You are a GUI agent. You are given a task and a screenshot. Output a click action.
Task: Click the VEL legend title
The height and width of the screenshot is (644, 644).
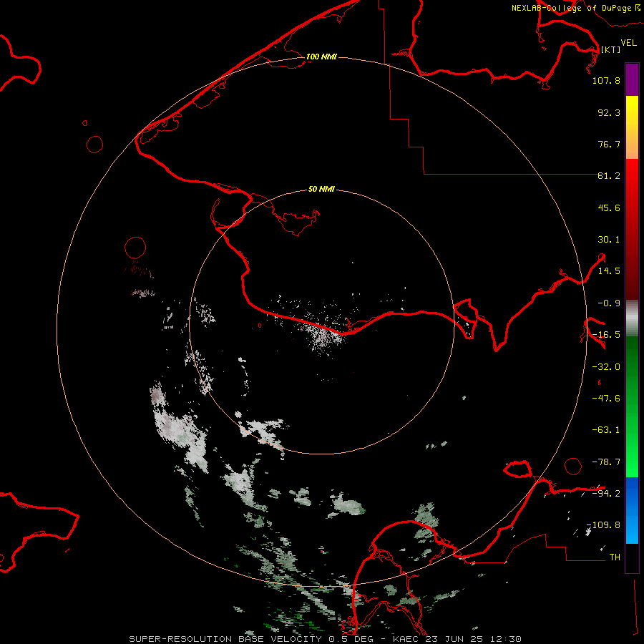[628, 43]
